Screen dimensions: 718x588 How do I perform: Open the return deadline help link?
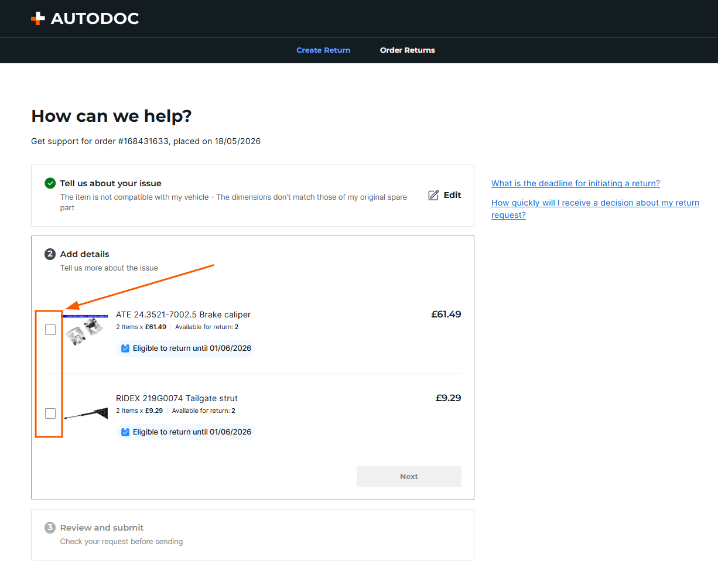pyautogui.click(x=576, y=183)
